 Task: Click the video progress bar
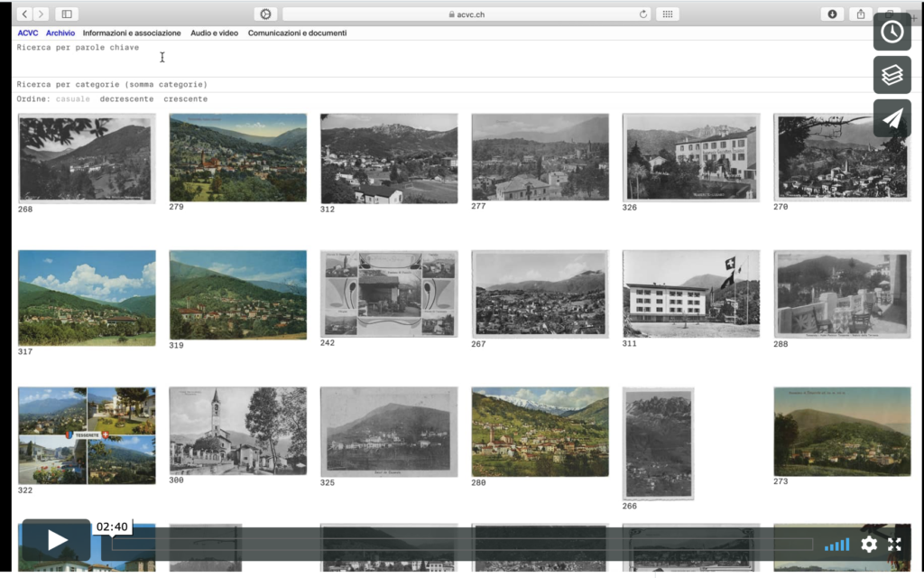pyautogui.click(x=460, y=544)
